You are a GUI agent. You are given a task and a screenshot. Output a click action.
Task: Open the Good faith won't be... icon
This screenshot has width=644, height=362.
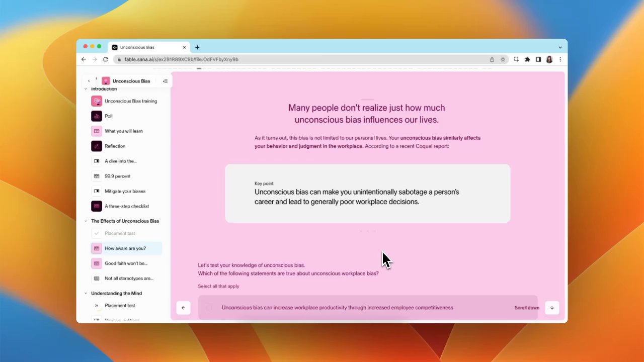click(x=97, y=263)
